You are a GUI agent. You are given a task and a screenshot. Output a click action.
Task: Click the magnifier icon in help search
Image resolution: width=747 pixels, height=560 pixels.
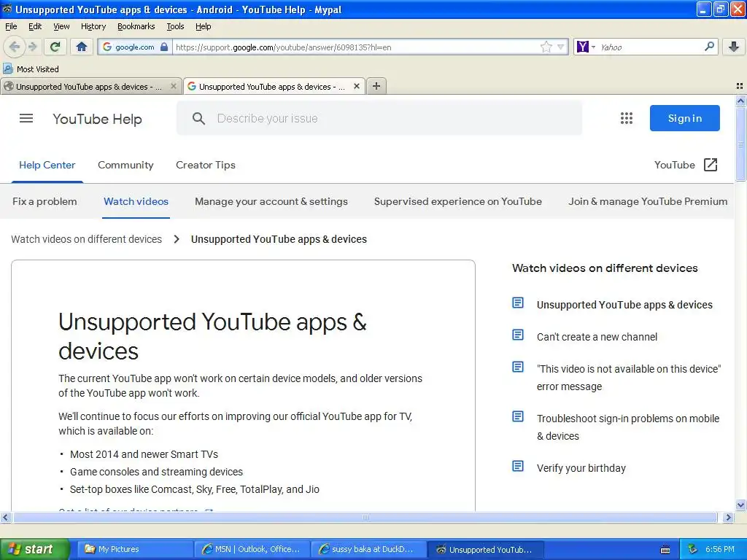tap(198, 119)
